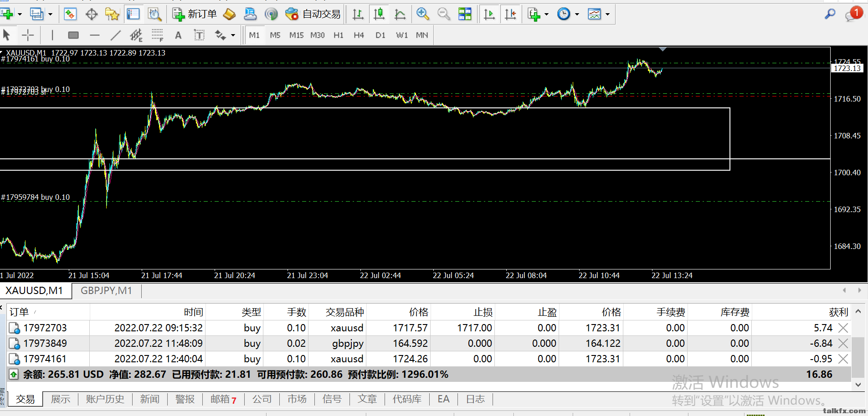Click the 新订单 new order button
The height and width of the screenshot is (416, 868).
195,14
